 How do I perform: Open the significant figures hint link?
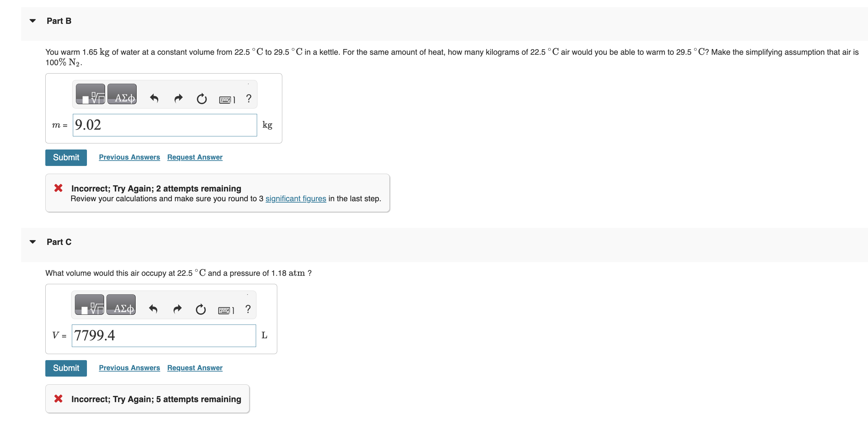[295, 199]
